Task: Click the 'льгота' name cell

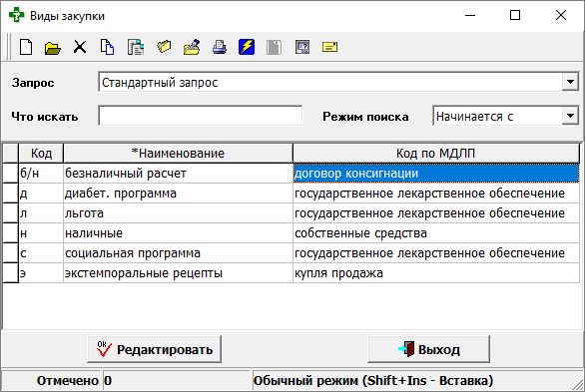Action: (x=178, y=213)
